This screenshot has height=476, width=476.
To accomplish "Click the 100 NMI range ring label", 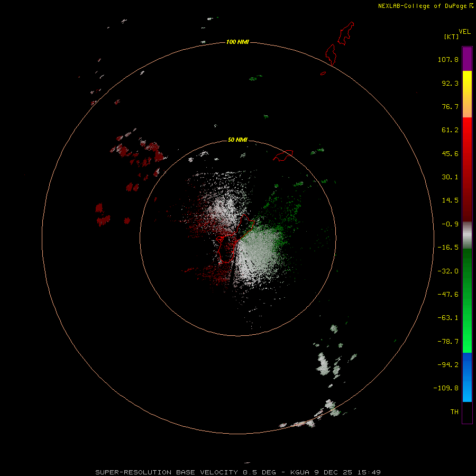I will [237, 42].
